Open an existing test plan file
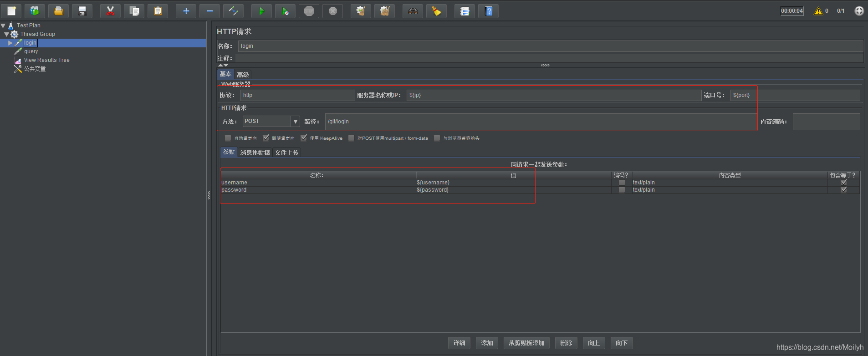Screen dimensions: 868x356 (59, 11)
